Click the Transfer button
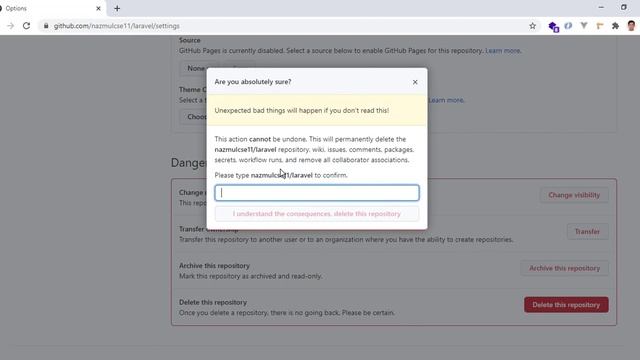This screenshot has width=640, height=360. click(x=587, y=231)
